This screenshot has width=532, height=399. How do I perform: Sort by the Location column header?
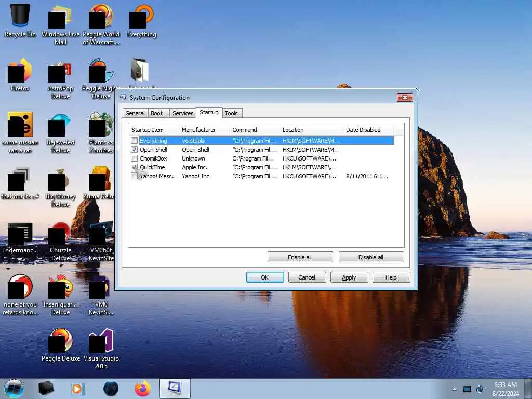(312, 130)
